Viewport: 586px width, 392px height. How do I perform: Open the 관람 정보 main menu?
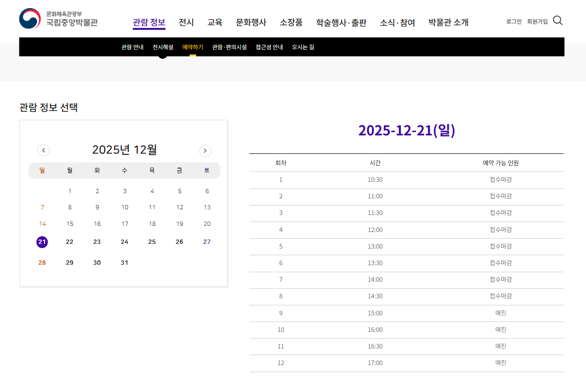coord(149,22)
